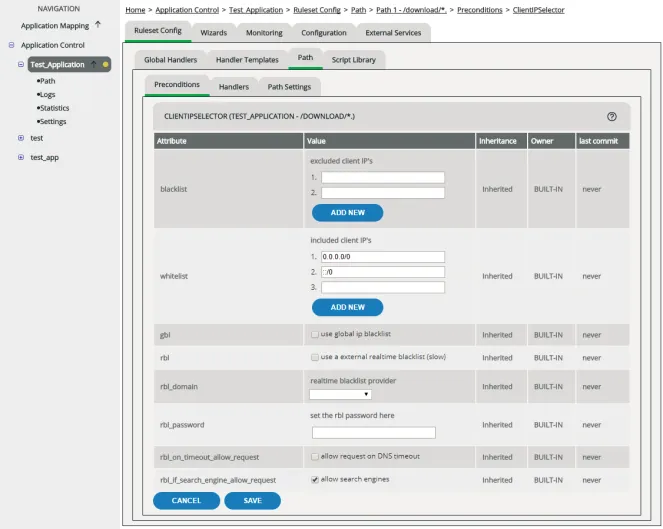Tick allow request on DNS timeout
The image size is (663, 529).
pyautogui.click(x=315, y=457)
